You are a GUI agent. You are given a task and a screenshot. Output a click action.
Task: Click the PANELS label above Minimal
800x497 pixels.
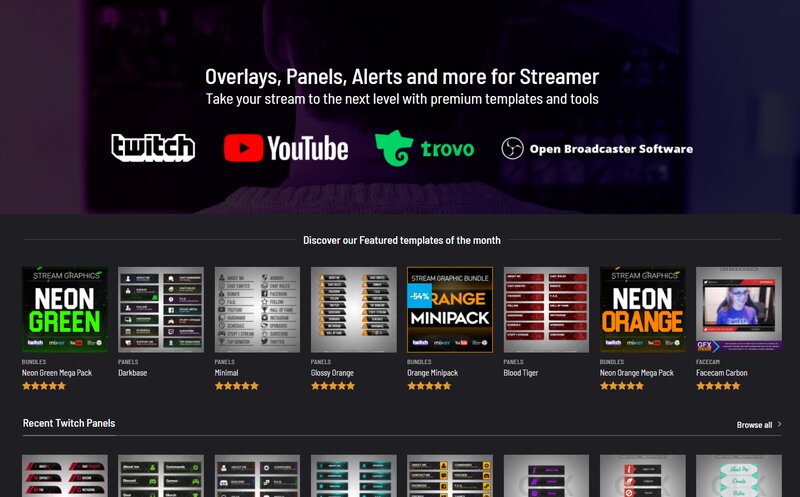coord(224,362)
